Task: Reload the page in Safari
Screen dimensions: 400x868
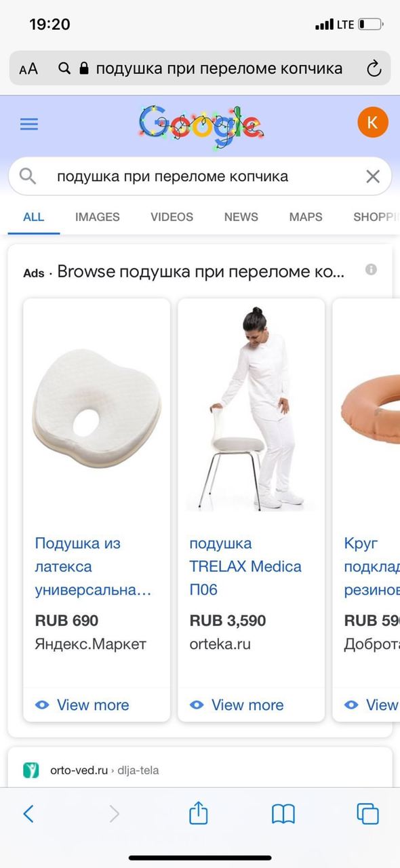Action: (374, 68)
